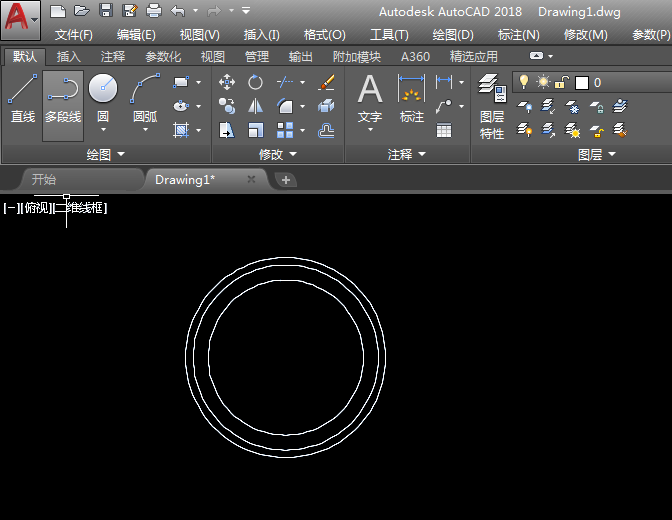672x520 pixels.
Task: Select the Move tool in Modify panel
Action: pos(227,82)
